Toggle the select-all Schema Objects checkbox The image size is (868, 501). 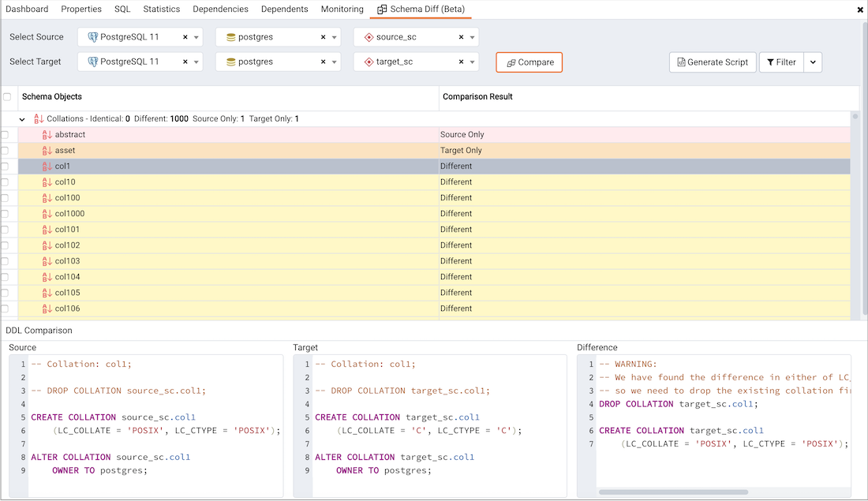coord(7,97)
